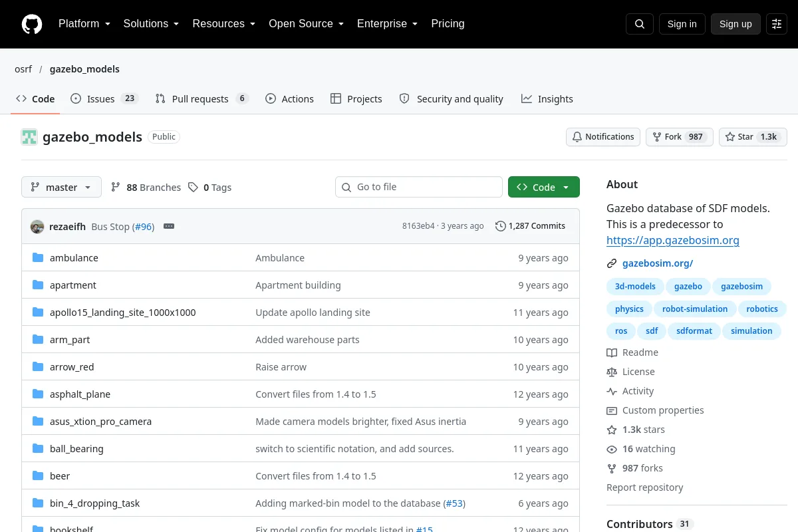Click the beer folder icon
This screenshot has width=798, height=532.
pyautogui.click(x=38, y=476)
